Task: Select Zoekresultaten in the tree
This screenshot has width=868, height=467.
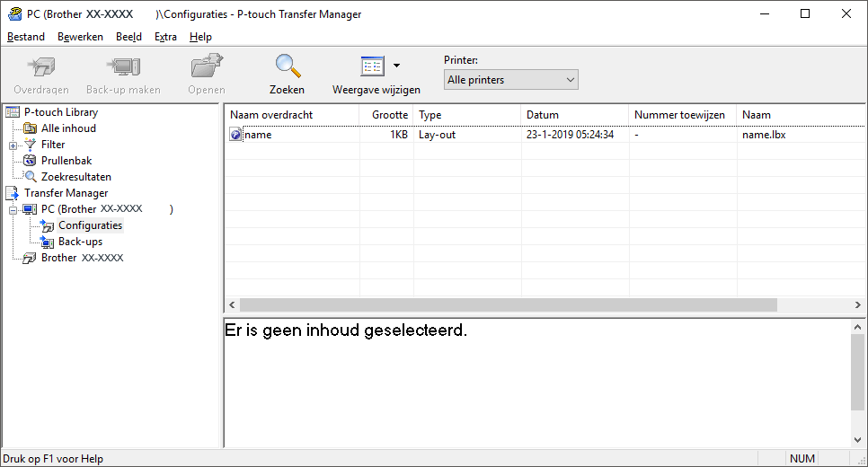Action: point(76,177)
